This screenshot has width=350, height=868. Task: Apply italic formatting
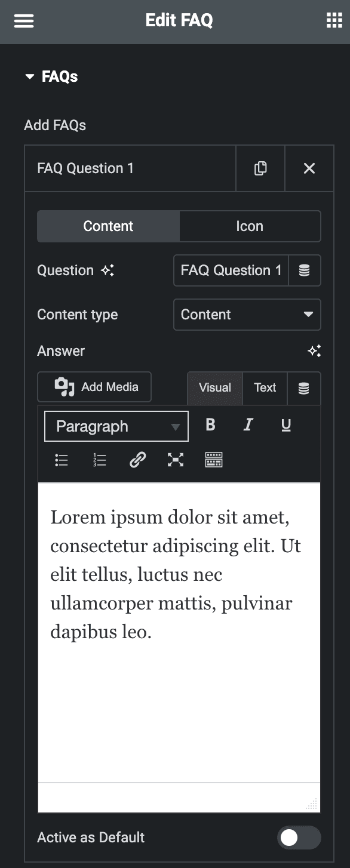[248, 425]
